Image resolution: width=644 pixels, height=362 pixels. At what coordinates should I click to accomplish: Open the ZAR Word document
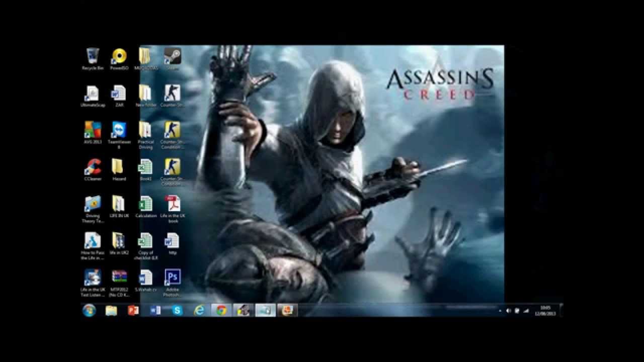click(x=119, y=96)
